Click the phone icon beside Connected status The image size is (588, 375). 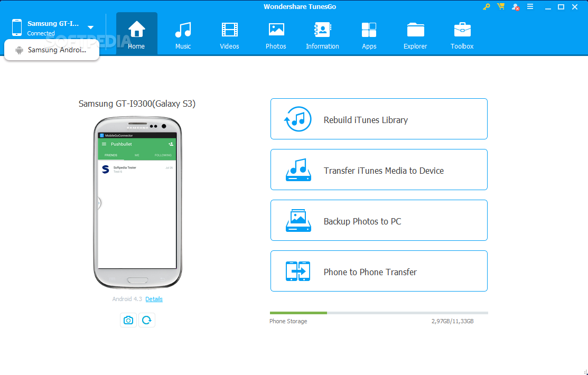[17, 27]
